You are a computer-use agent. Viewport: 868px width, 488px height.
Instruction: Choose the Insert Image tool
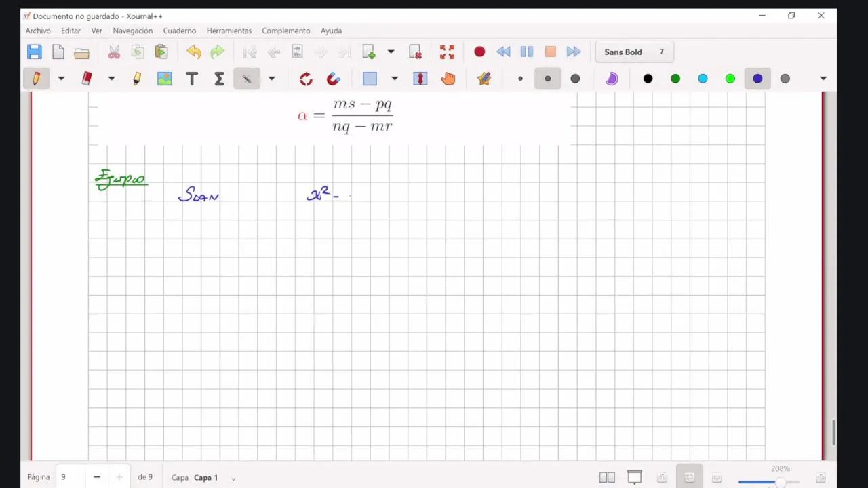pos(165,79)
